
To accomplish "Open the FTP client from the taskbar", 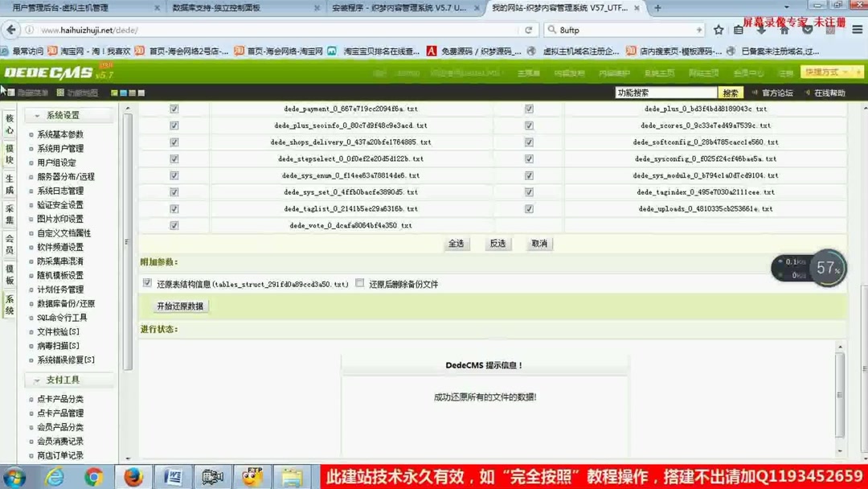I will point(252,476).
